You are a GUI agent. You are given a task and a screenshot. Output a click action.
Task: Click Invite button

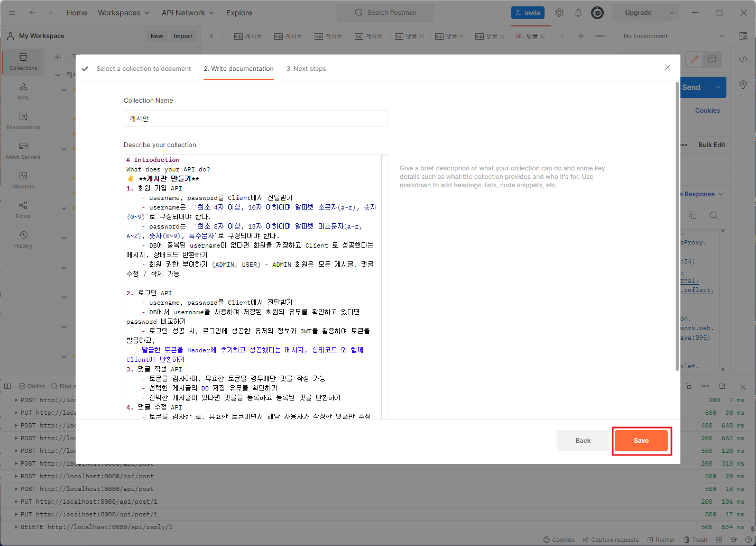(528, 13)
